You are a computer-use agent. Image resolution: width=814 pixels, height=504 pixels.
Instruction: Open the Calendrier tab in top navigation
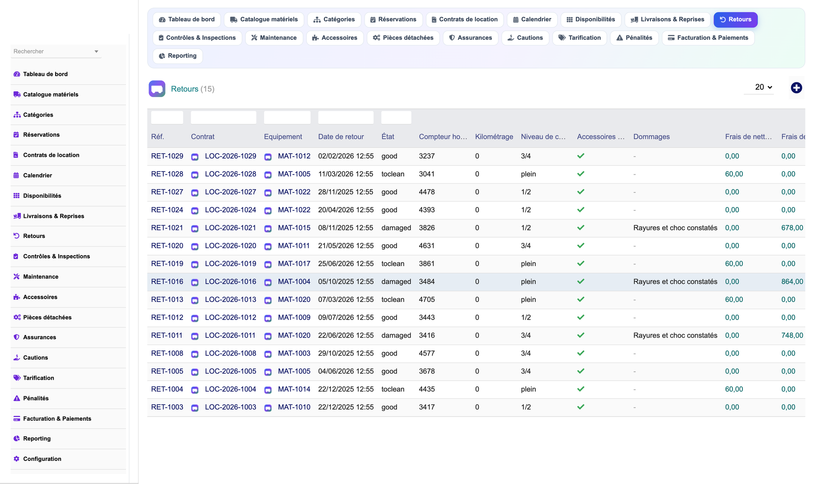(x=532, y=20)
